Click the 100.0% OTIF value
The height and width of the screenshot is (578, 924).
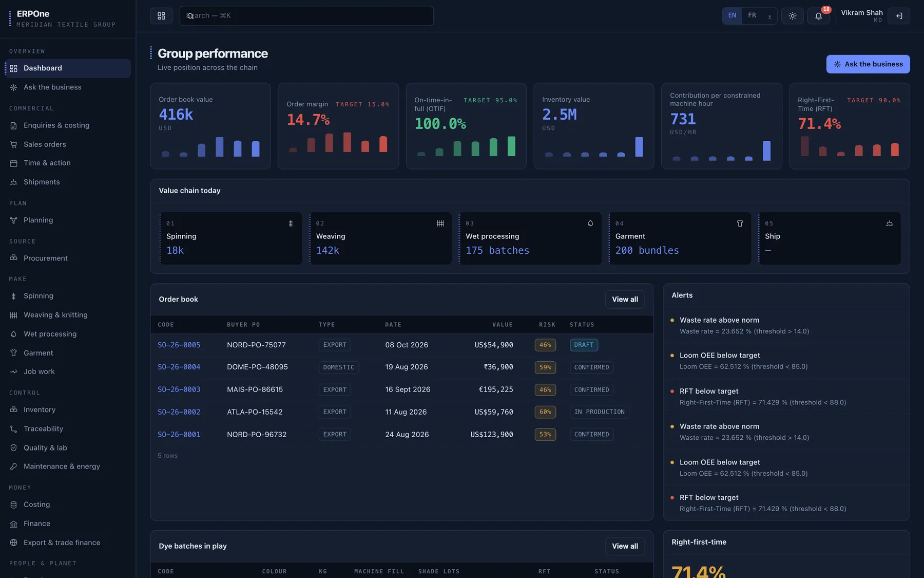click(x=440, y=124)
